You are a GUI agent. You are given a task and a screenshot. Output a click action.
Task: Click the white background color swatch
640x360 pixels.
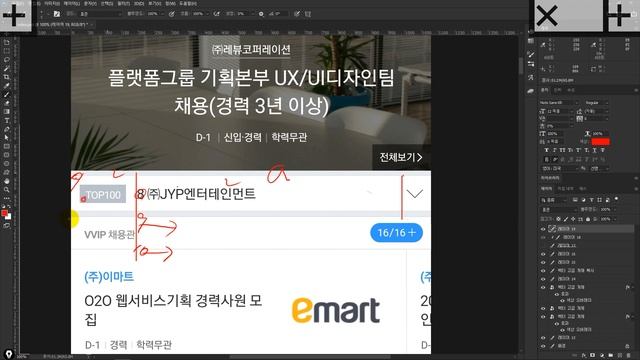tap(9, 217)
